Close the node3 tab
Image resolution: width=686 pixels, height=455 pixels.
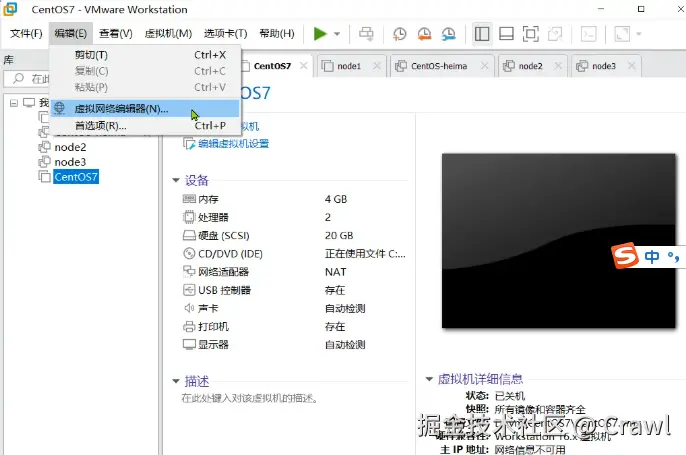click(631, 66)
